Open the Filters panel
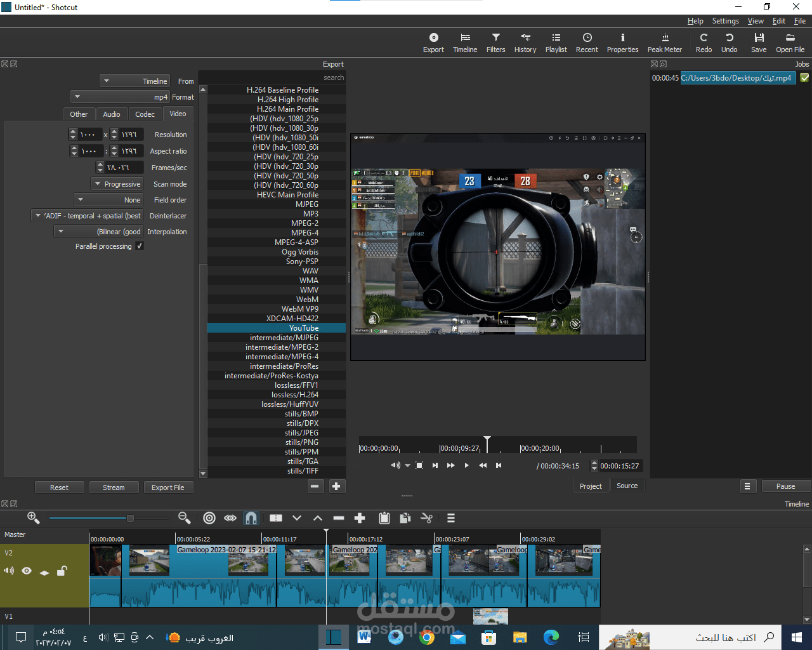This screenshot has height=650, width=812. pos(495,43)
